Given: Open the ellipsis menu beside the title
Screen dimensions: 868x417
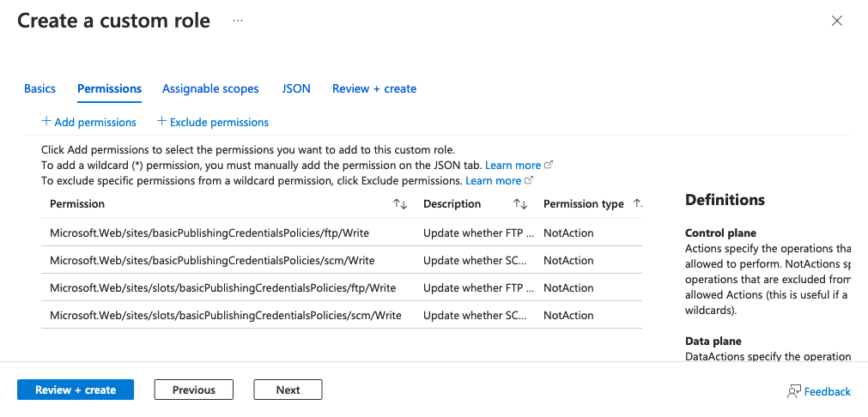Looking at the screenshot, I should (x=238, y=21).
